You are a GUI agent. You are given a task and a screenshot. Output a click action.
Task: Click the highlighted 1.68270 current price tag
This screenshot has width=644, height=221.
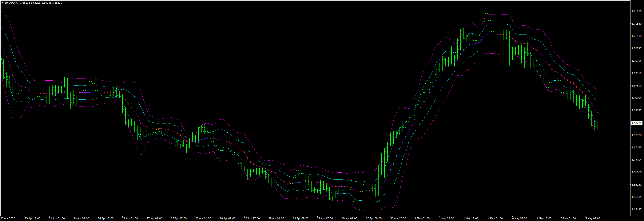click(x=637, y=123)
